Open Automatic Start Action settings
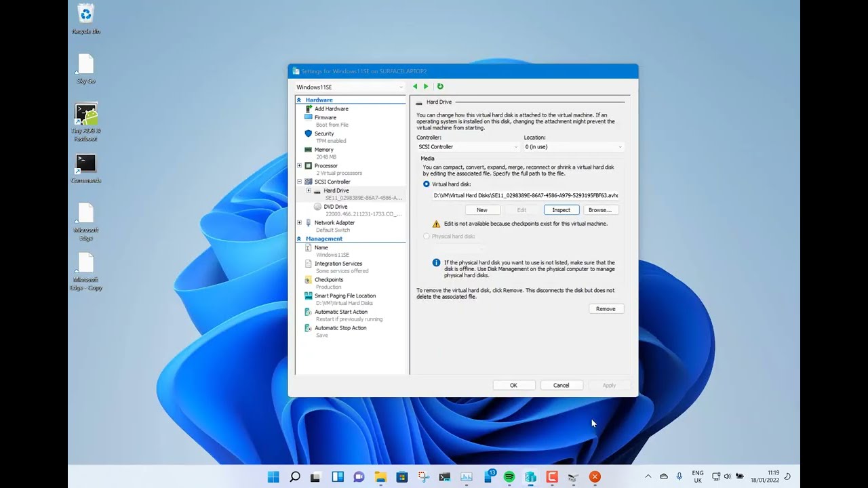 (341, 312)
